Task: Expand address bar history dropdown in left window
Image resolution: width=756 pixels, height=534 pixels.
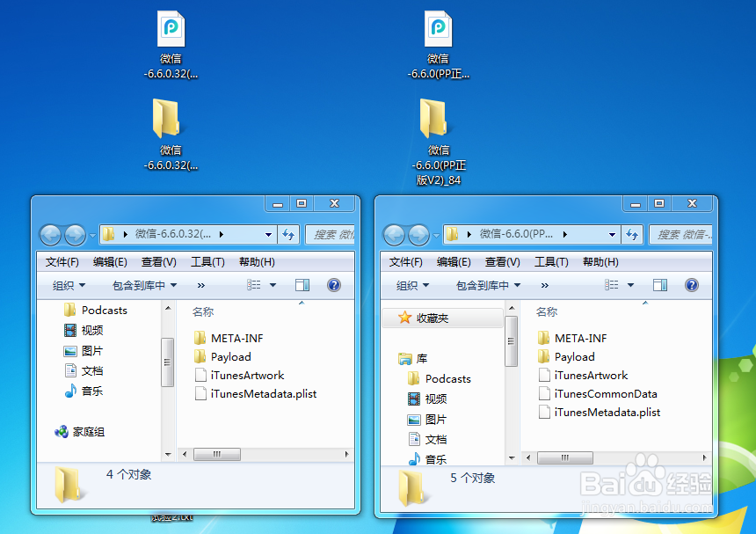Action: [x=268, y=234]
